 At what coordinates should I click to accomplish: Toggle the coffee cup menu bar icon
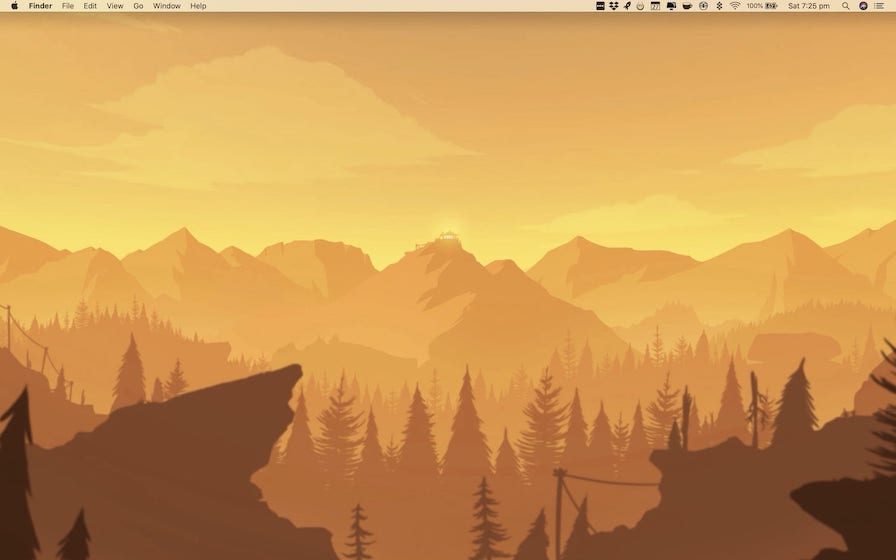(x=687, y=6)
